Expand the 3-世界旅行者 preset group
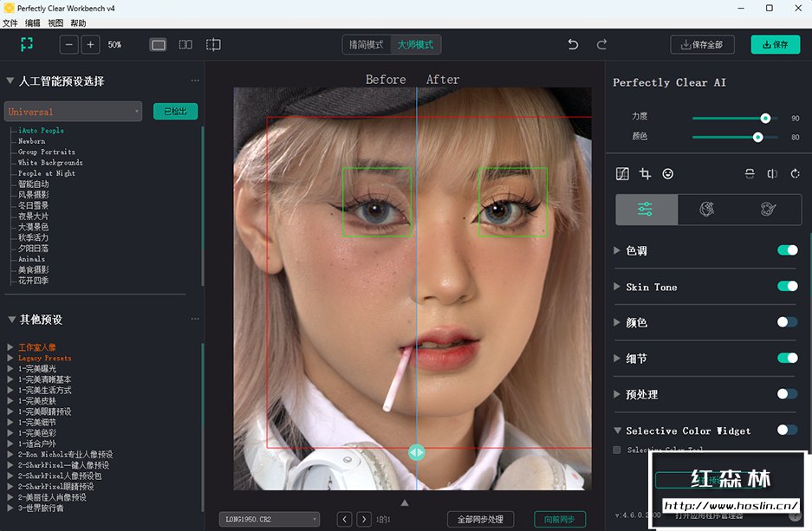 coord(10,508)
